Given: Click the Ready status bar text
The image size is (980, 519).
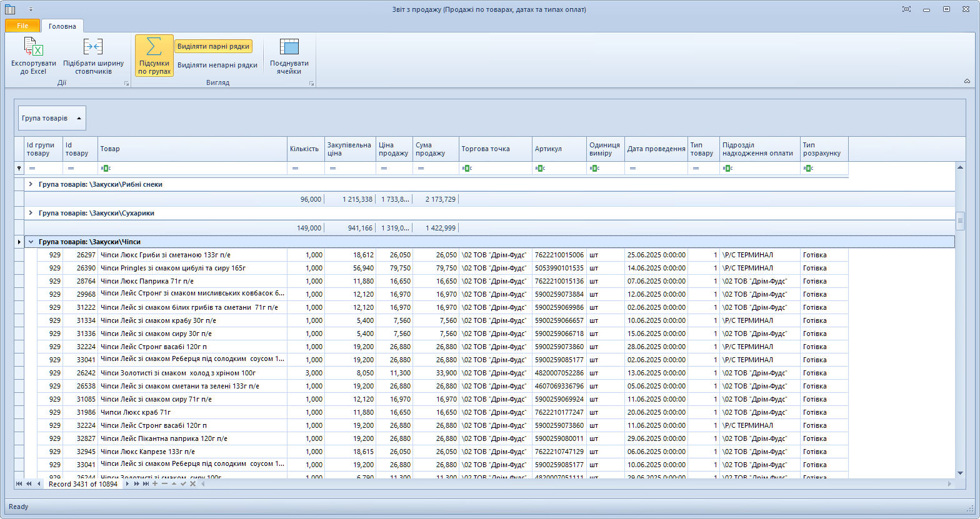Looking at the screenshot, I should [19, 507].
